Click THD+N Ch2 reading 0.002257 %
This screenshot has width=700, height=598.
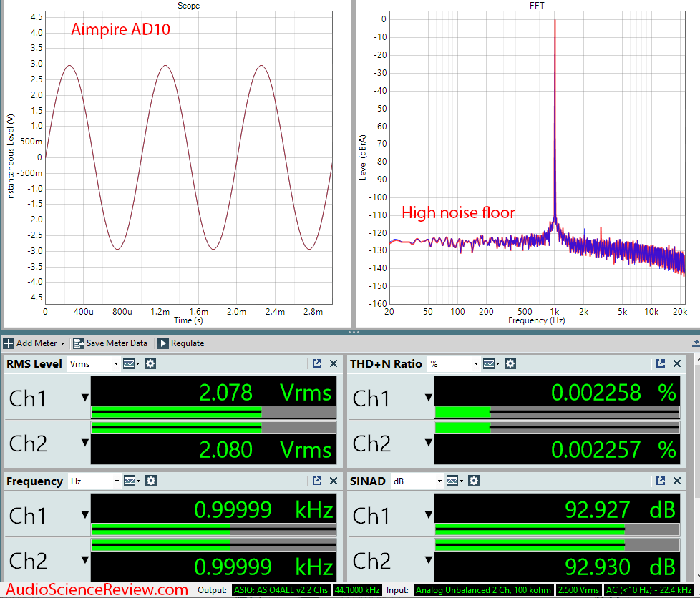click(x=613, y=449)
